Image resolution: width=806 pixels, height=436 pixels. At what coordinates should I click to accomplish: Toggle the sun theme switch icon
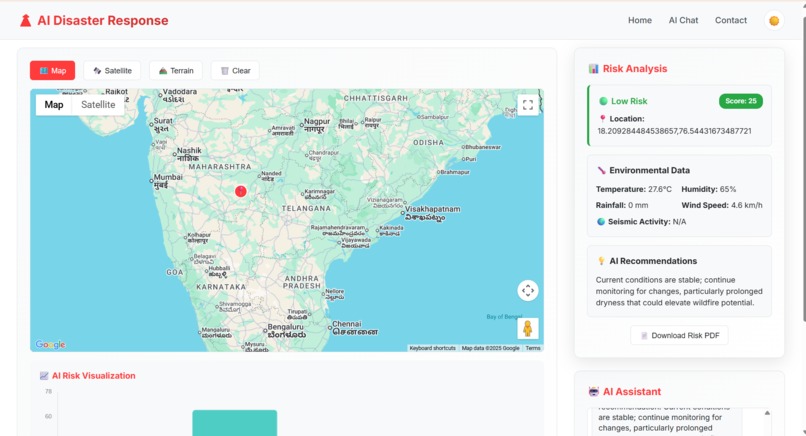[774, 21]
